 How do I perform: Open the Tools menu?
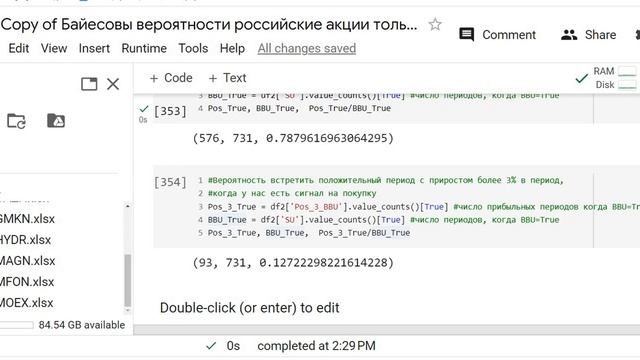point(193,48)
